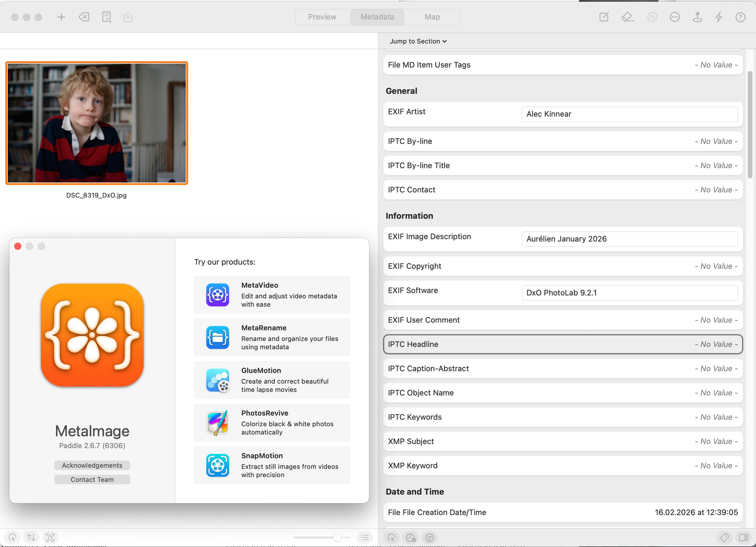Open the Jump to Section dropdown
The height and width of the screenshot is (547, 756).
pos(418,41)
